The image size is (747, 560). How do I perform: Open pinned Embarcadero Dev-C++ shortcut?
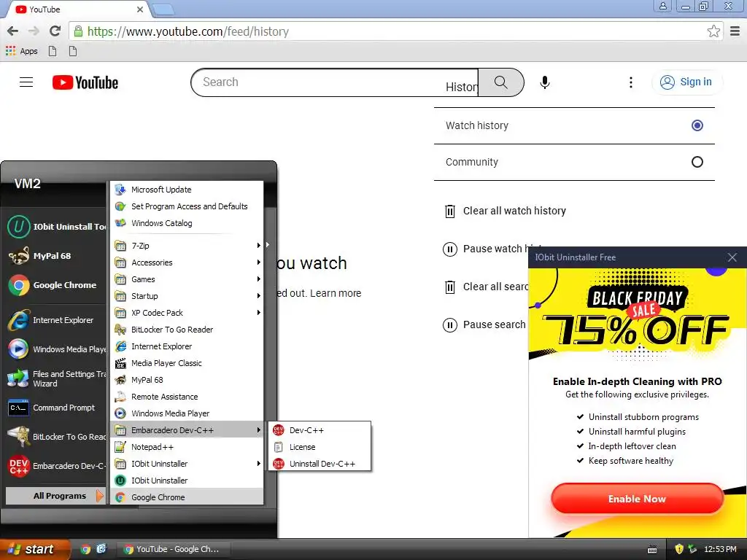click(x=56, y=466)
